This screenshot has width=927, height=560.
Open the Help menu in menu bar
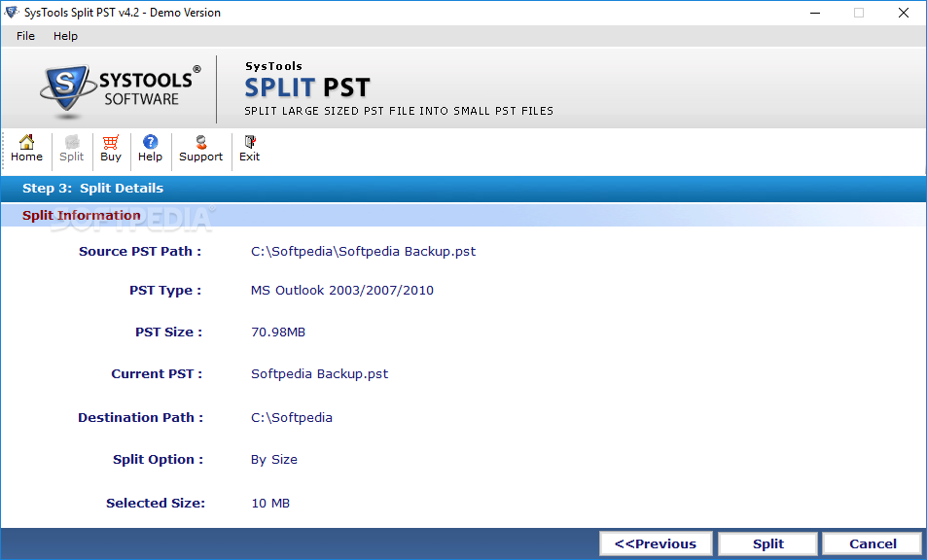click(65, 36)
